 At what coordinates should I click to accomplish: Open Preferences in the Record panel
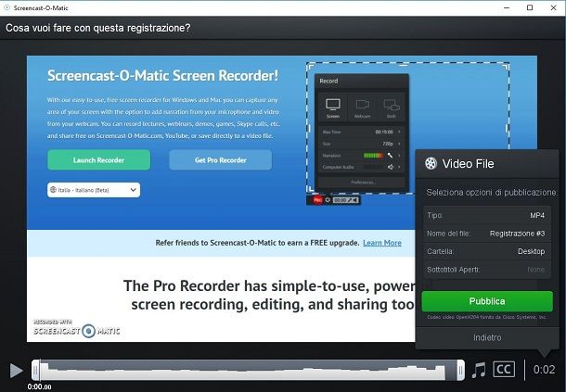[362, 183]
